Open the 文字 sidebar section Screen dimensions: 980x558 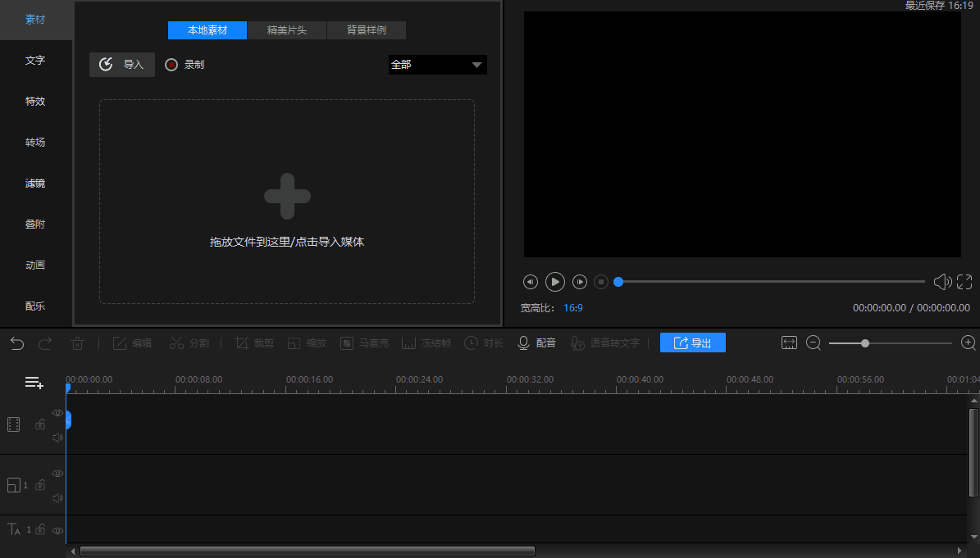(35, 61)
